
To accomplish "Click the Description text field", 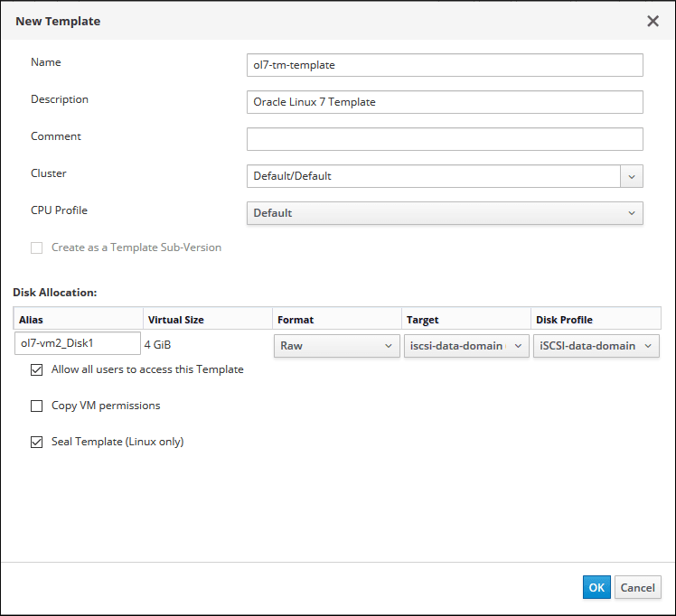I will [444, 102].
